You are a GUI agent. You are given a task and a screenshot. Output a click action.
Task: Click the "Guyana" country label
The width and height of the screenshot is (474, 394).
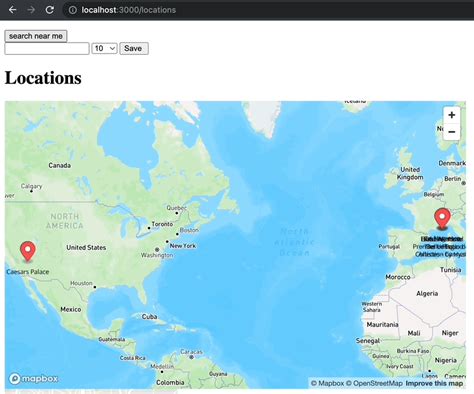(x=218, y=374)
